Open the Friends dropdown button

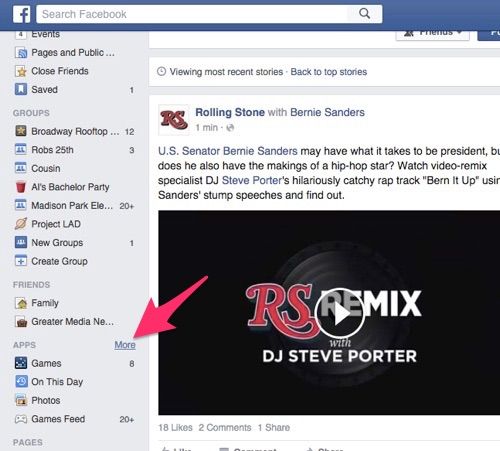(432, 34)
